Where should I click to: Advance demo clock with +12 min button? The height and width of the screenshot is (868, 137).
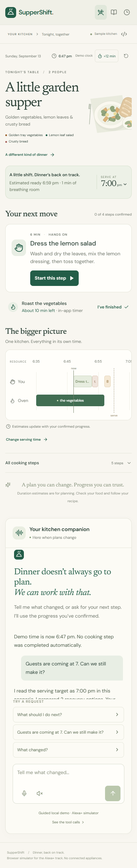click(x=106, y=56)
